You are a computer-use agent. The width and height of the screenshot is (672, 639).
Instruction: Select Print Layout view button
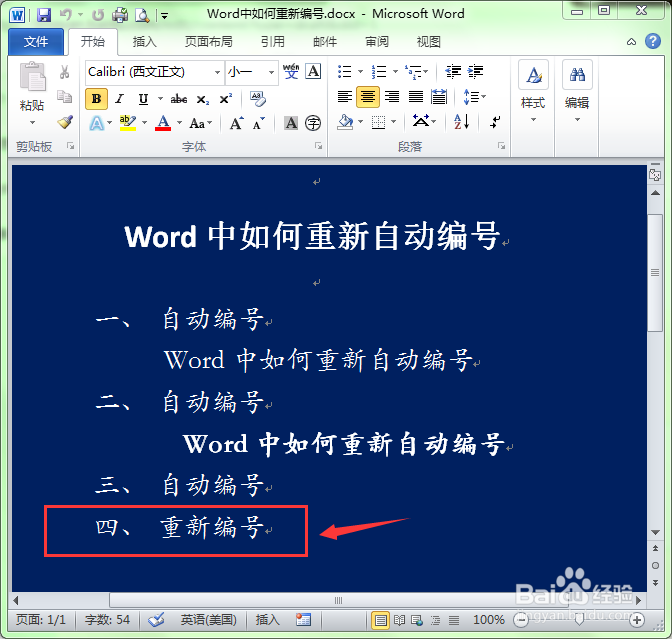[x=380, y=620]
